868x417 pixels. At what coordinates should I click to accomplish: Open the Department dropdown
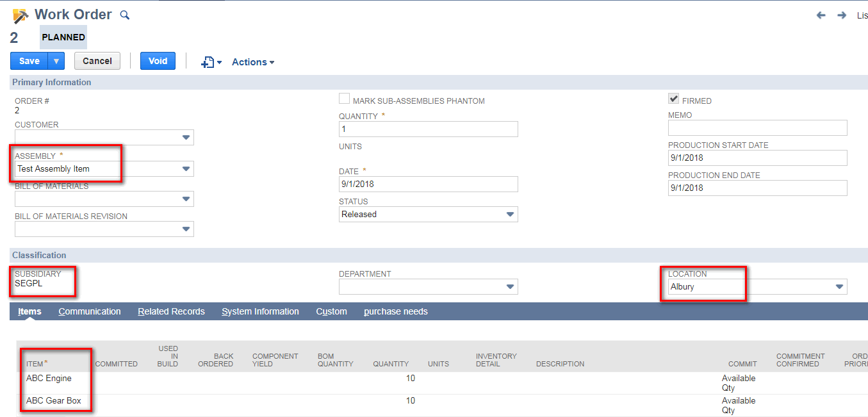click(511, 286)
